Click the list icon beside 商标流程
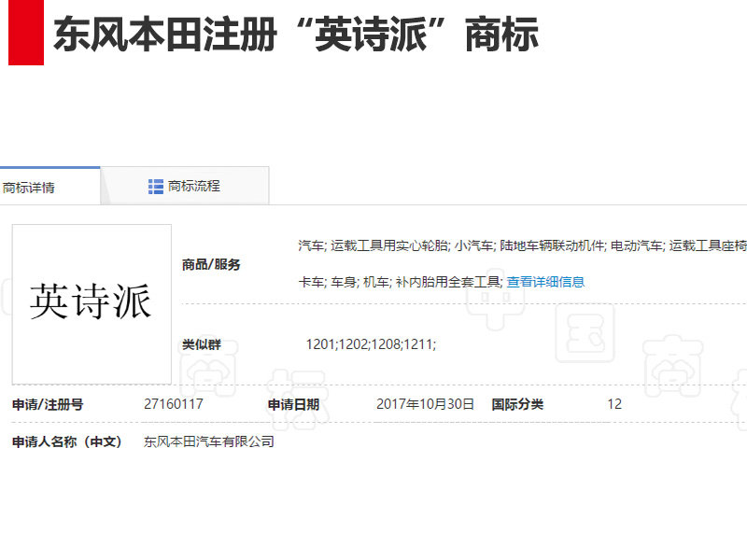 [x=156, y=187]
